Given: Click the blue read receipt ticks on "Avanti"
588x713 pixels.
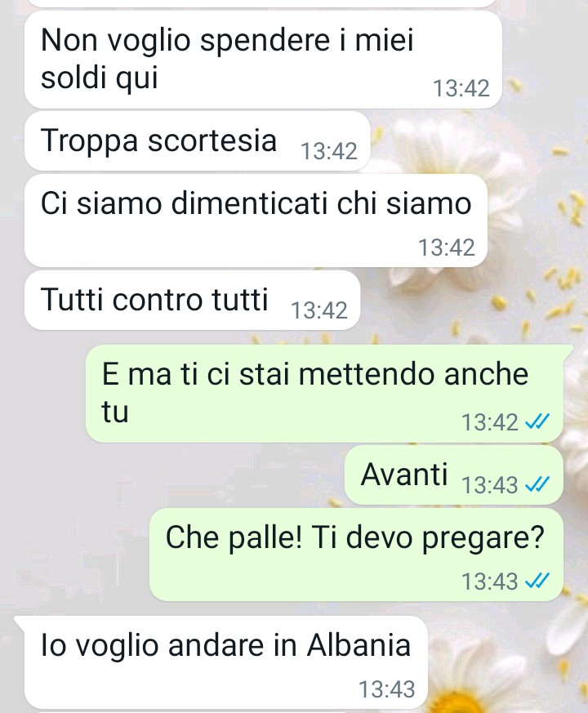Looking at the screenshot, I should click(x=537, y=485).
